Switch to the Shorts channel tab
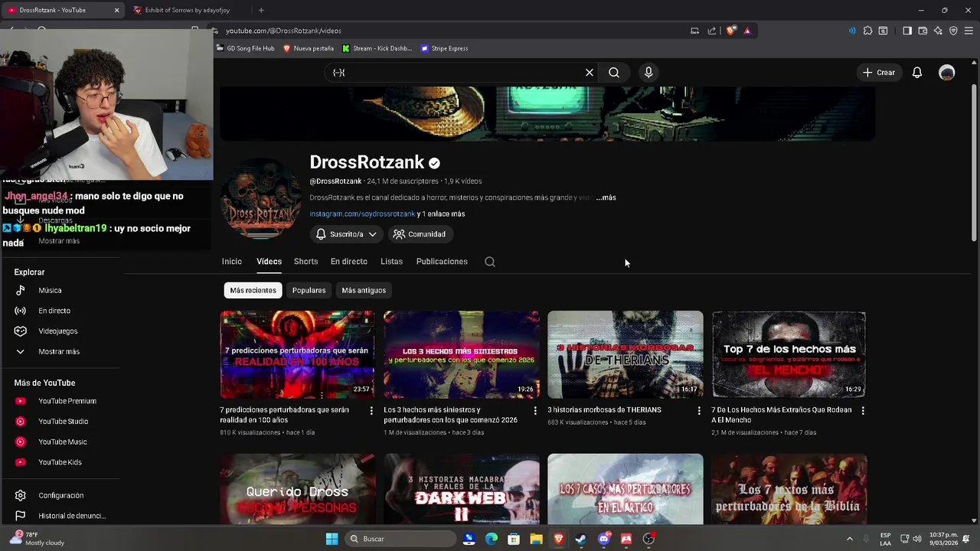 click(305, 262)
